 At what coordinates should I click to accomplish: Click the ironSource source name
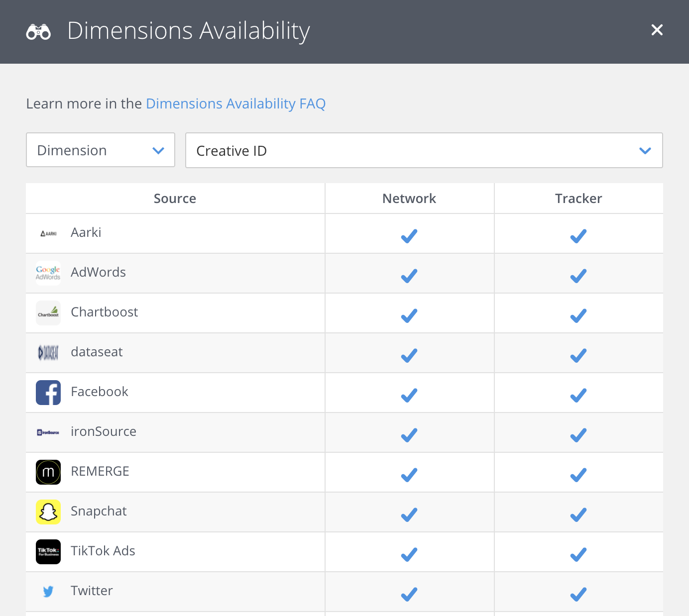[104, 431]
